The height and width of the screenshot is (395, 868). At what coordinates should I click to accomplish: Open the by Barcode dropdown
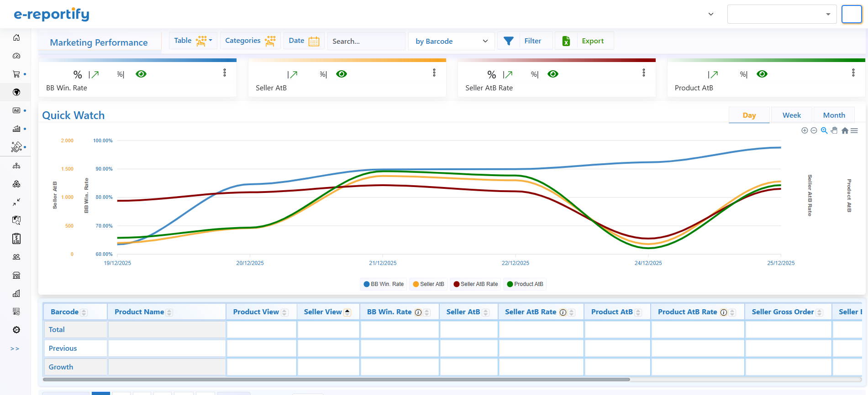[x=451, y=41]
